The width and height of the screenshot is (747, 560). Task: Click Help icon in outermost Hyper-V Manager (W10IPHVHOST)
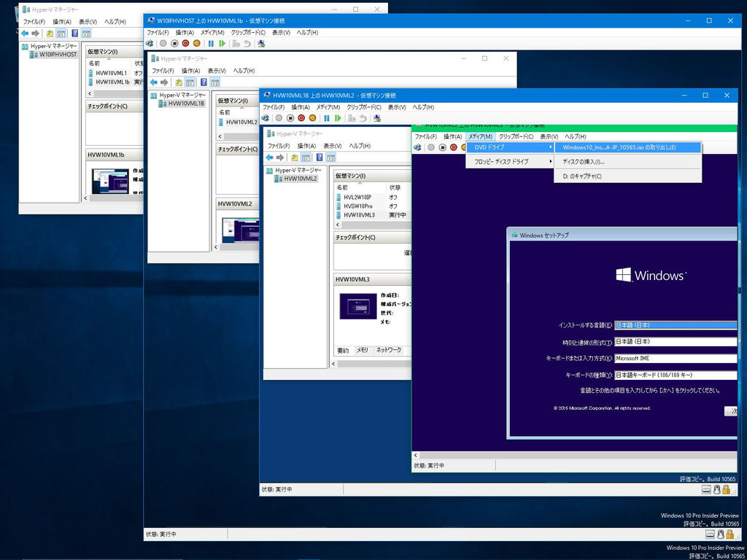tap(75, 34)
